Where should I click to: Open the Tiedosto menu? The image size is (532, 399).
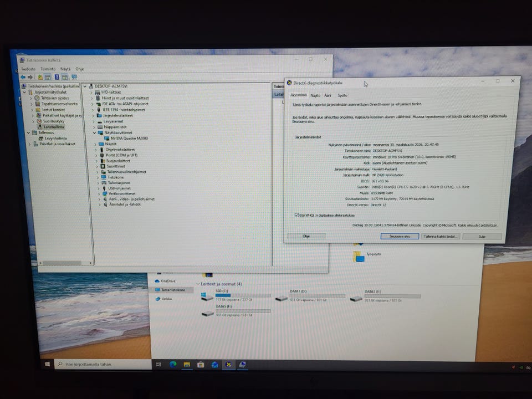28,69
